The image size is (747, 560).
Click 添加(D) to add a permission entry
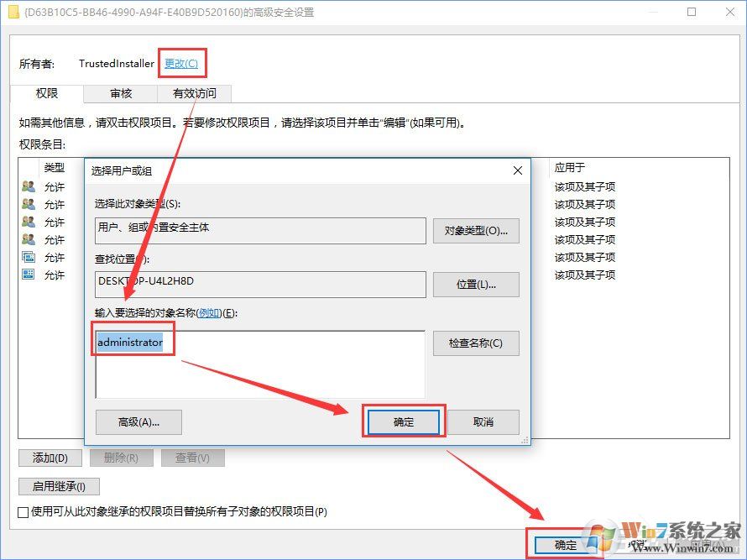tap(50, 458)
